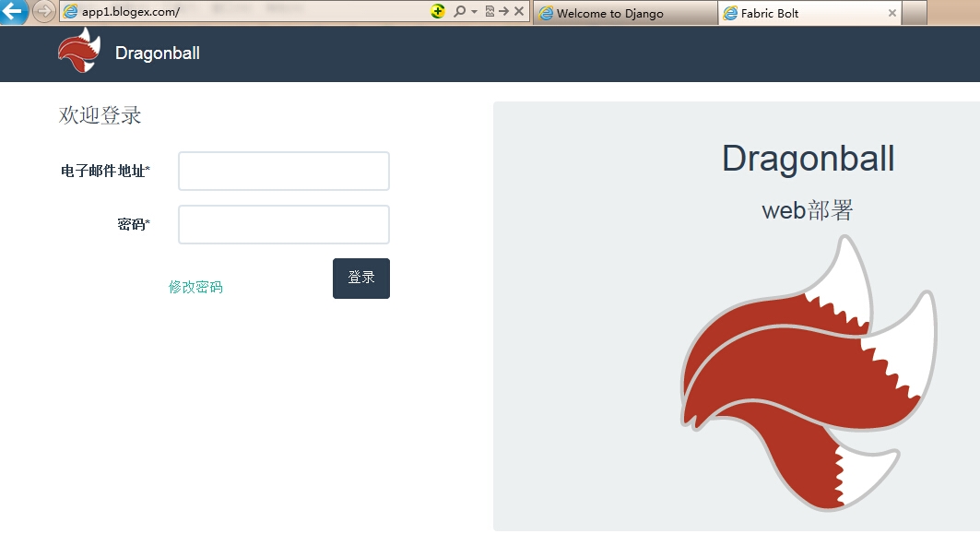This screenshot has height=534, width=980.
Task: Submit with the 登录 button
Action: [361, 279]
